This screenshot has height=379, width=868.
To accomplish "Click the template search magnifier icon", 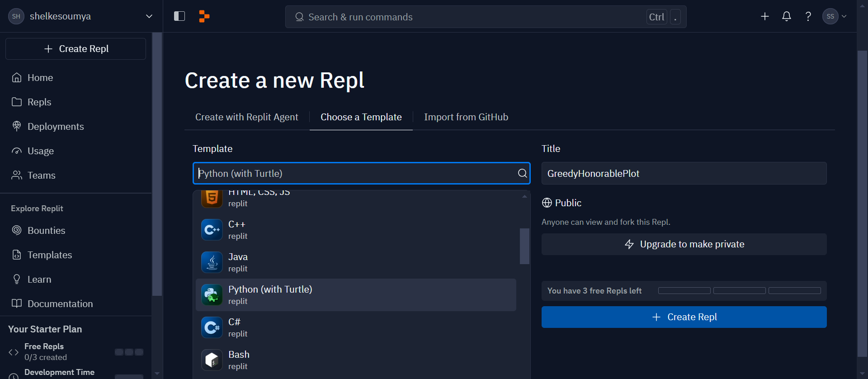I will point(522,173).
